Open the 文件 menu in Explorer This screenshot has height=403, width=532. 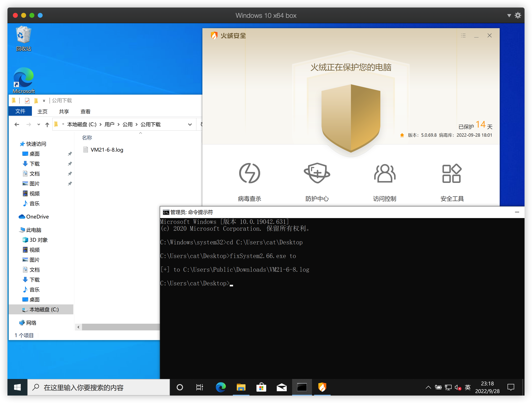click(20, 111)
